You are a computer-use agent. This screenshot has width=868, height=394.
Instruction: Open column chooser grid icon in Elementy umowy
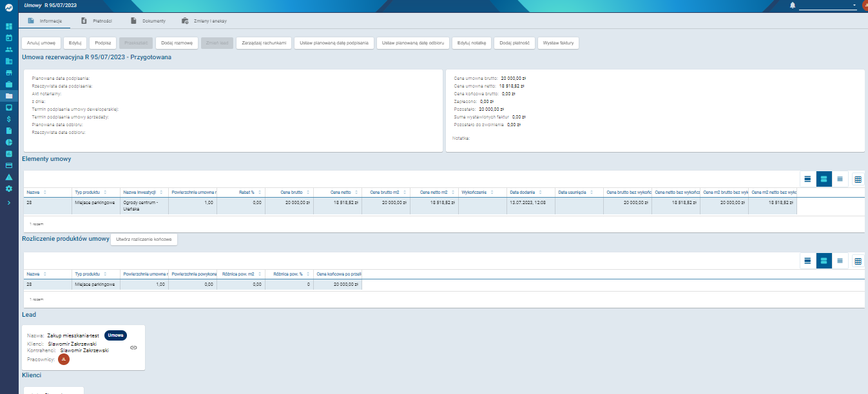point(858,179)
